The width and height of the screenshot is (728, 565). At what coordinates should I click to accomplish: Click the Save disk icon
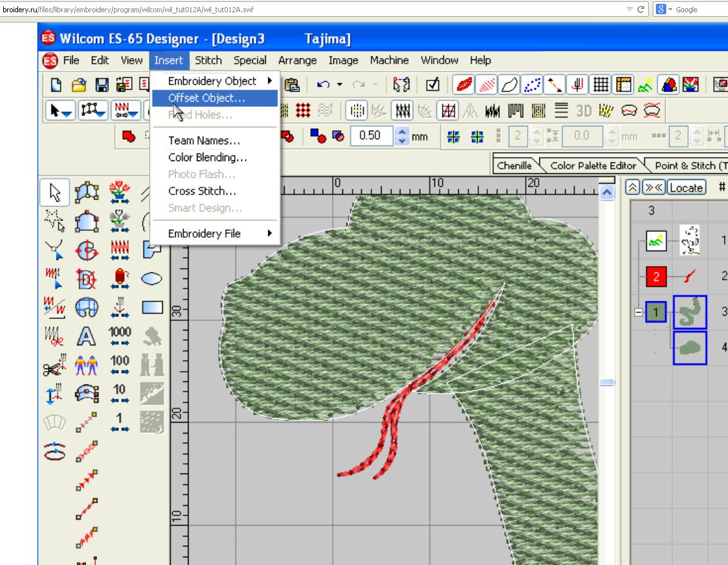(x=102, y=86)
